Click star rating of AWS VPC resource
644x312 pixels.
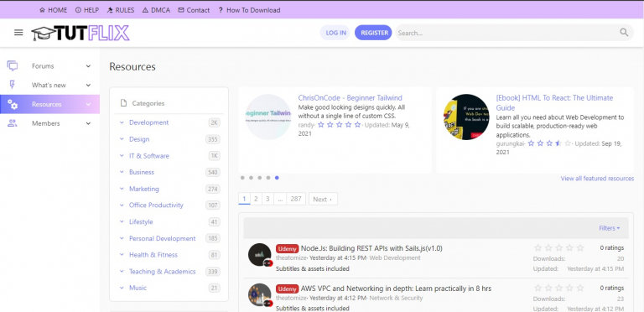tap(558, 288)
